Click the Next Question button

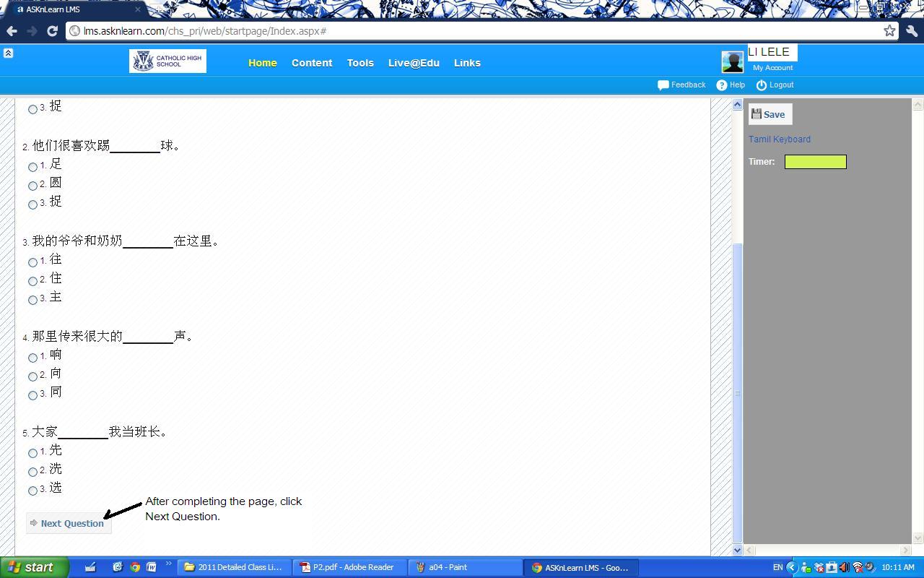click(69, 523)
